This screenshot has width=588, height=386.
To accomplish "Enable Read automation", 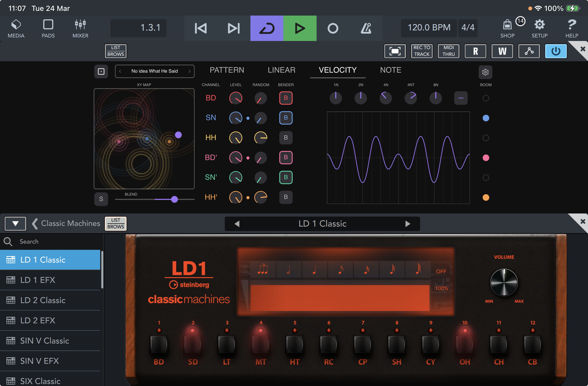I will [x=475, y=51].
